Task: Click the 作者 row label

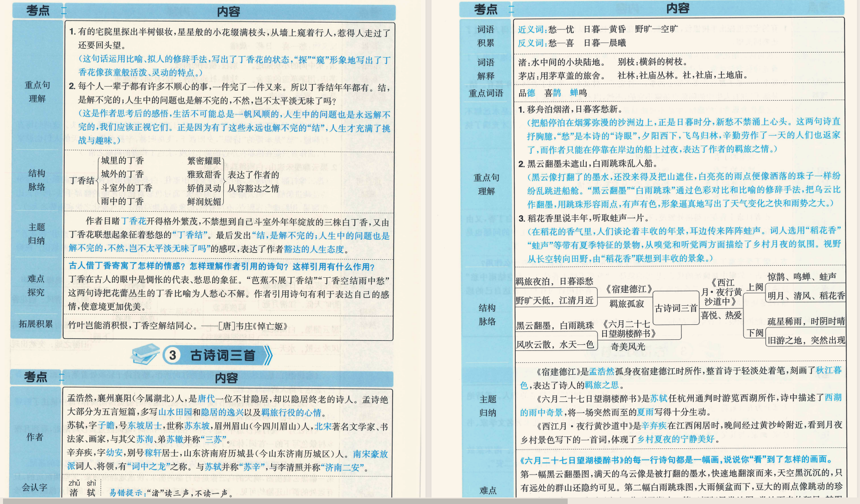Action: click(x=35, y=437)
